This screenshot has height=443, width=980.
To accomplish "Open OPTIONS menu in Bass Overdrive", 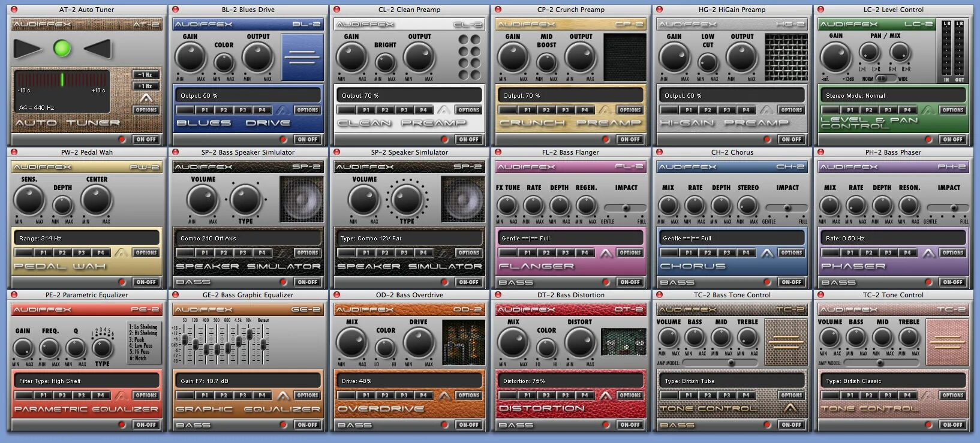I will [x=469, y=396].
